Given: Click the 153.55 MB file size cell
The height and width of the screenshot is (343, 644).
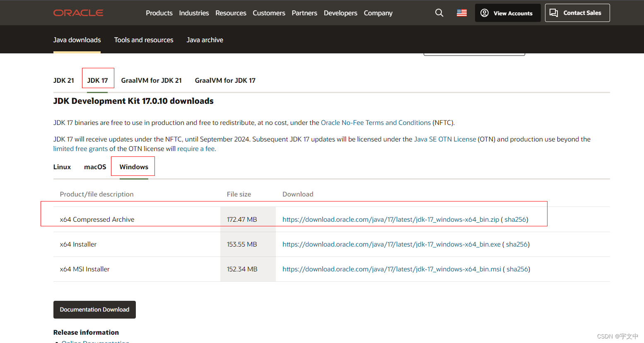Looking at the screenshot, I should click(248, 244).
